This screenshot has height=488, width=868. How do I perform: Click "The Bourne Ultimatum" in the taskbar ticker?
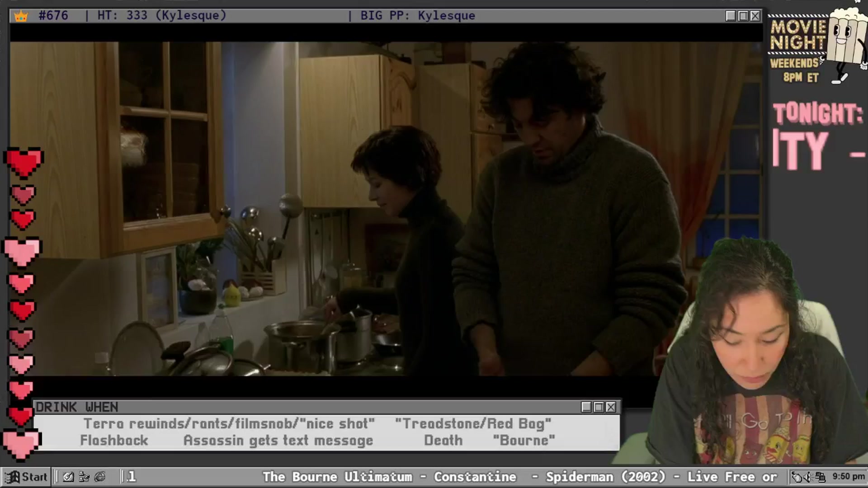337,477
